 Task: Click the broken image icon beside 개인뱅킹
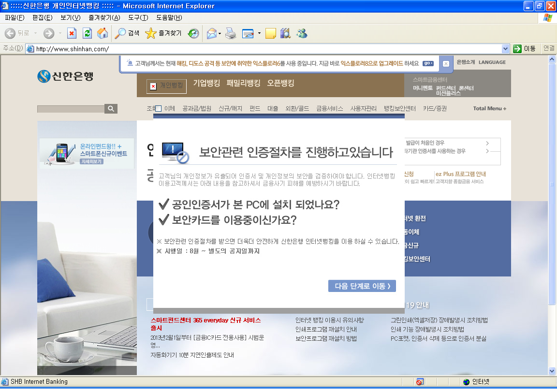tap(153, 87)
